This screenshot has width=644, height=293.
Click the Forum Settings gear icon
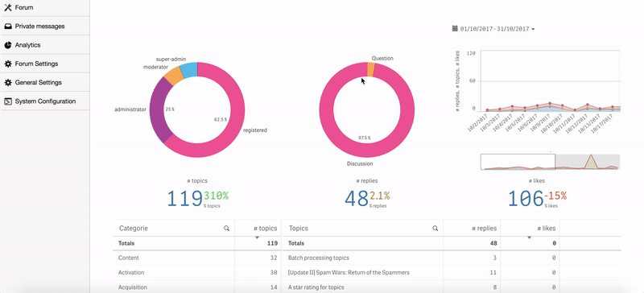pyautogui.click(x=8, y=64)
